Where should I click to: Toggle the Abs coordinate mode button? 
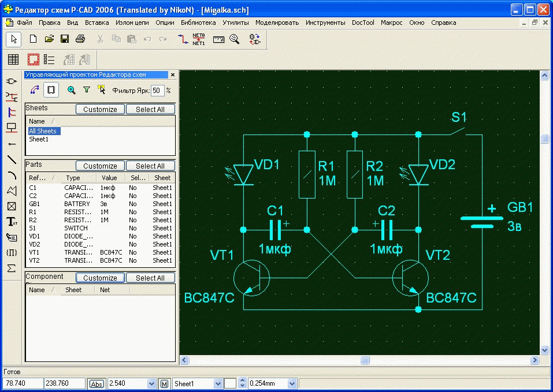(x=97, y=384)
